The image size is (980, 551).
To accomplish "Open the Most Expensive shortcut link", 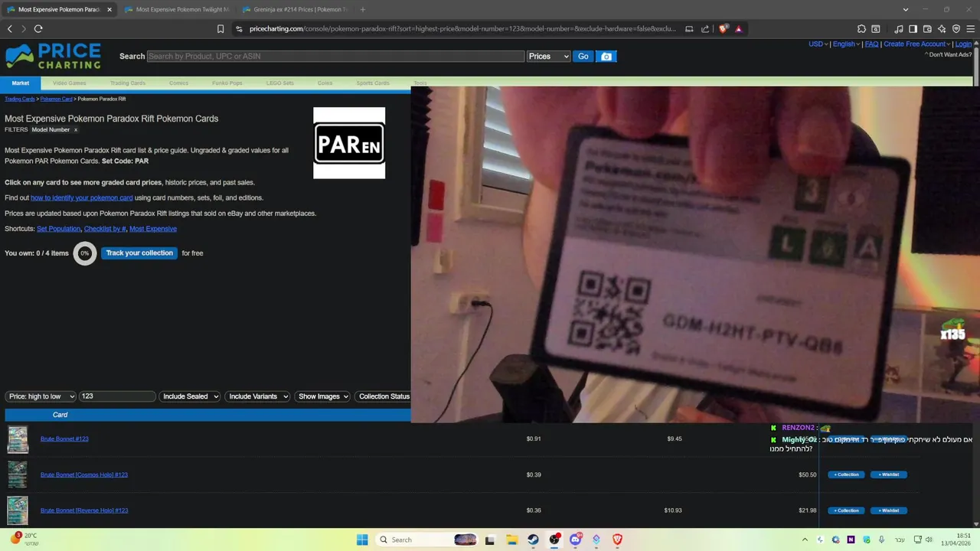I will pyautogui.click(x=153, y=229).
